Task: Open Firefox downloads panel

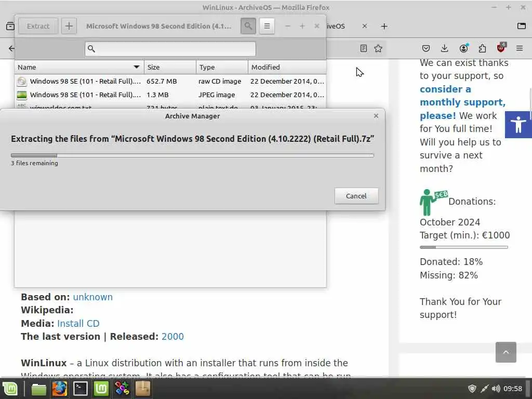Action: [445, 48]
